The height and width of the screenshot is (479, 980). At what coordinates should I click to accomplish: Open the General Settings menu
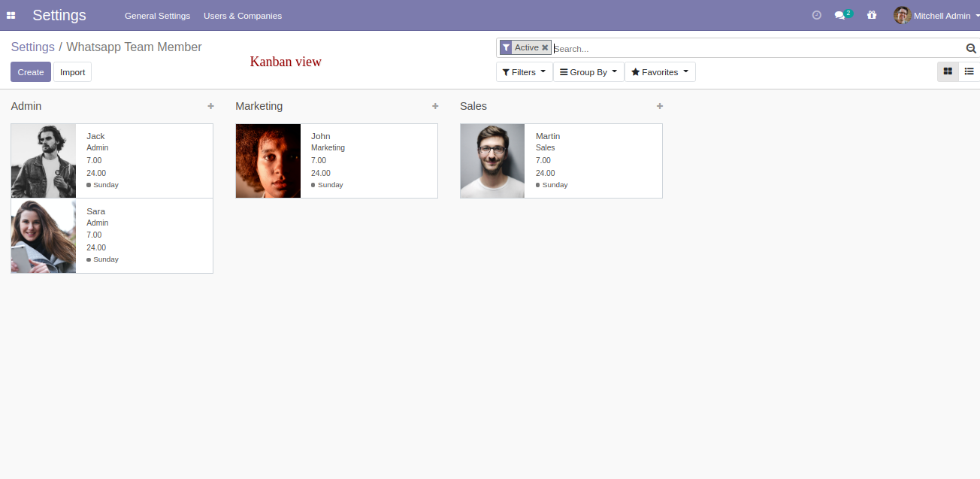pos(157,16)
